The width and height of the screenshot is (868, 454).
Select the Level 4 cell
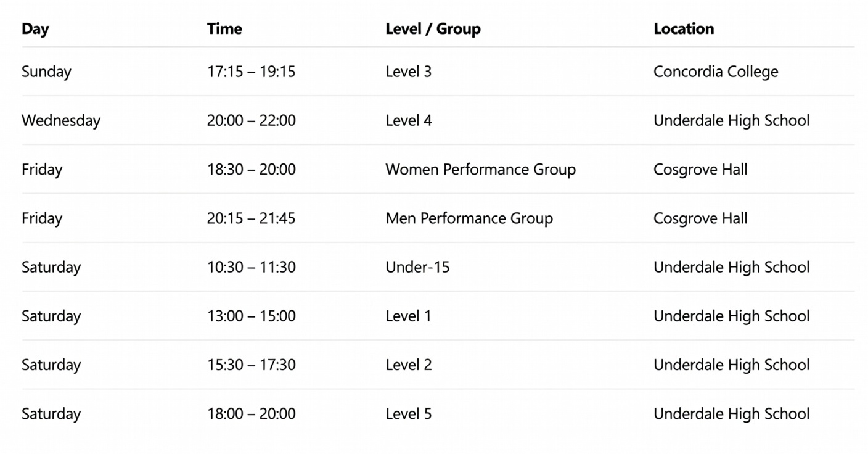coord(408,120)
